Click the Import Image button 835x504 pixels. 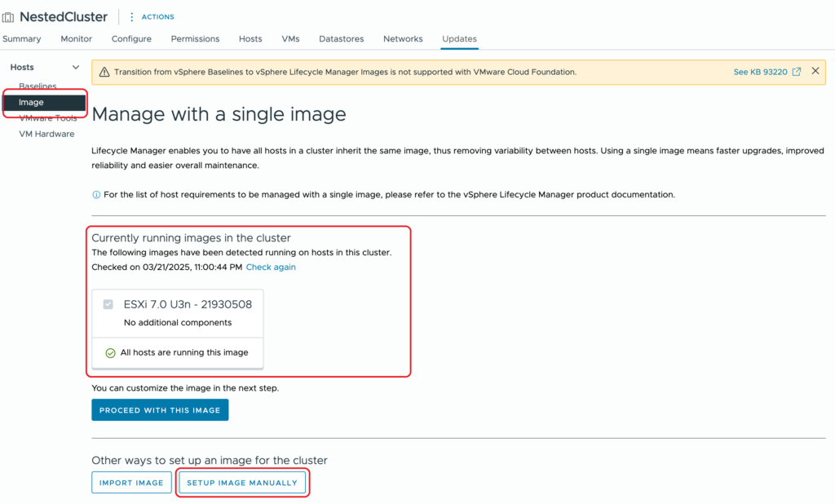pyautogui.click(x=131, y=483)
